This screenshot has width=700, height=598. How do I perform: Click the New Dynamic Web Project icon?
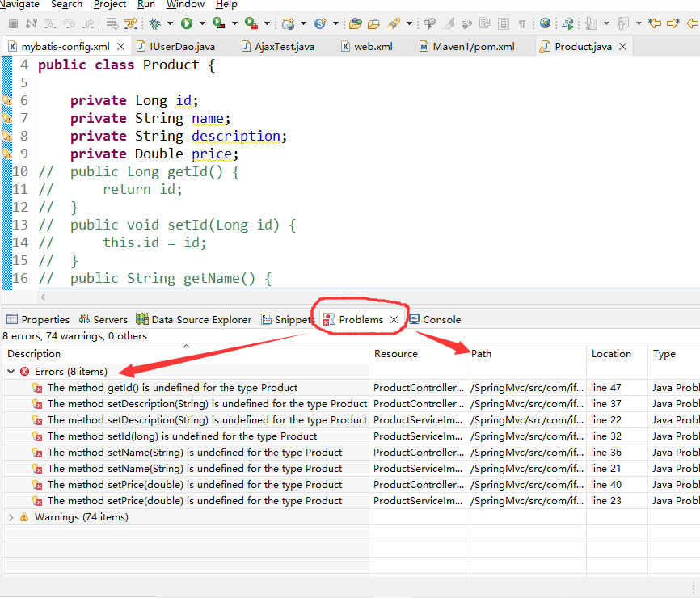[x=289, y=23]
